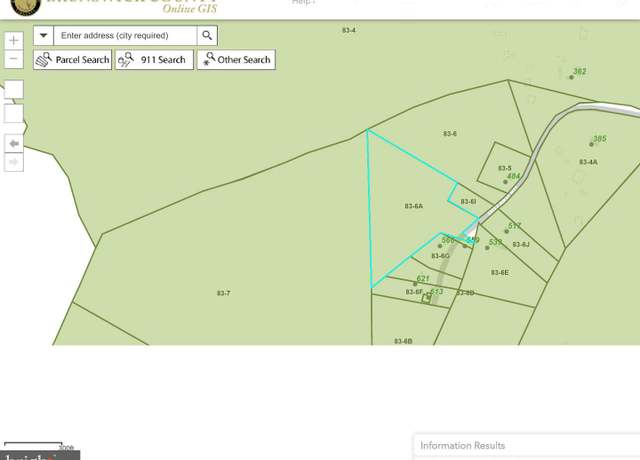Select parcel label 83-6E on map
Screen dimensions: 640x460
pyautogui.click(x=500, y=273)
